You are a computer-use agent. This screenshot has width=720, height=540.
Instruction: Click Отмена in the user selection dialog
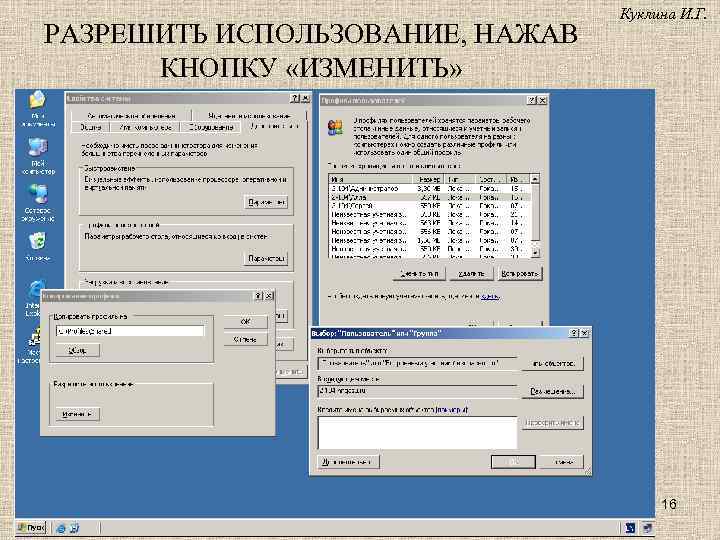tap(562, 462)
